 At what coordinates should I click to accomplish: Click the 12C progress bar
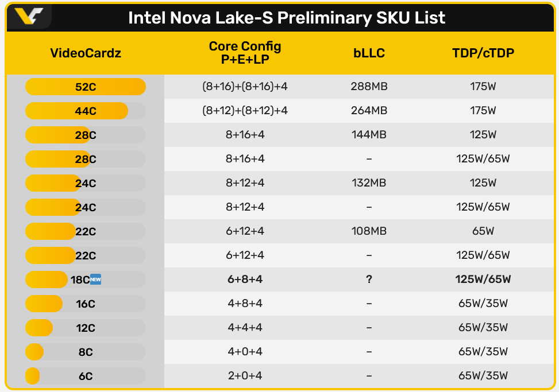(x=86, y=328)
